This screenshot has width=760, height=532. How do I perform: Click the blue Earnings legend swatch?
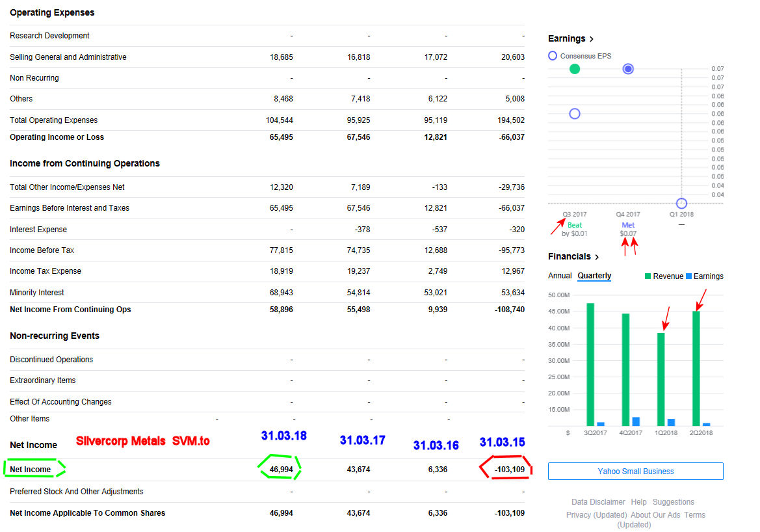(689, 276)
